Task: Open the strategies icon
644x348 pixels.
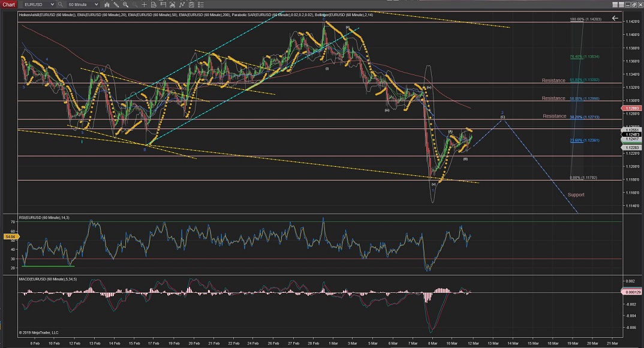Action: point(191,5)
